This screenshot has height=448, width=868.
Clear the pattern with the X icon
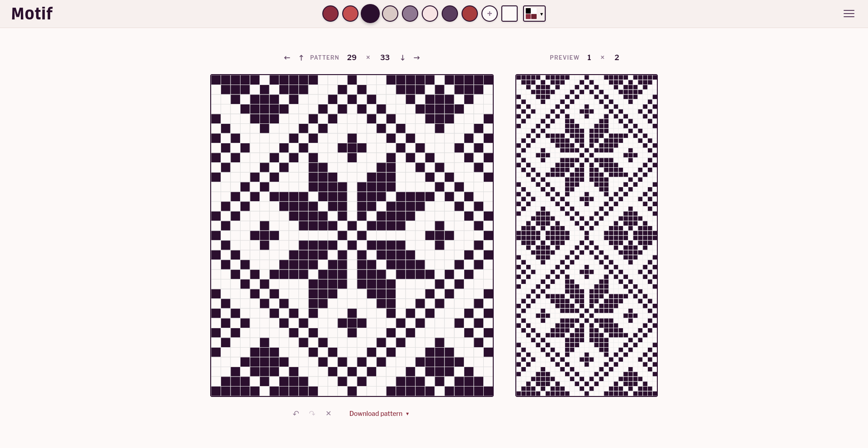pyautogui.click(x=329, y=414)
